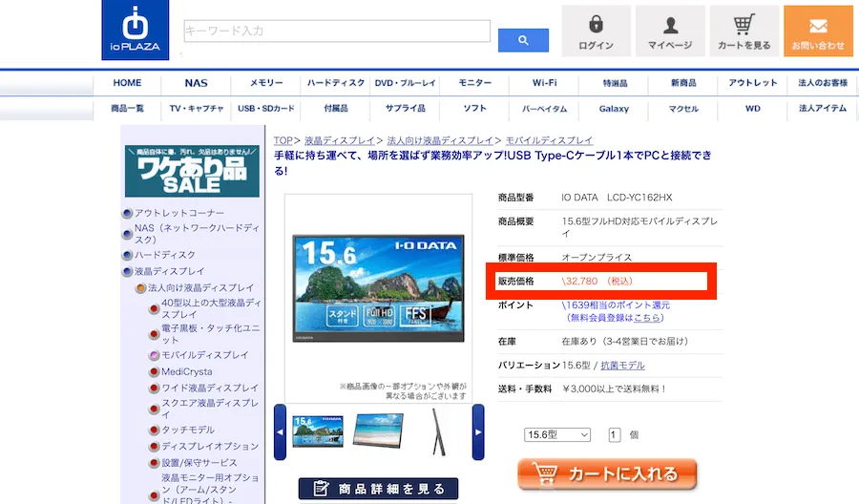Click into the keyword search field
Image resolution: width=859 pixels, height=504 pixels.
click(x=337, y=31)
